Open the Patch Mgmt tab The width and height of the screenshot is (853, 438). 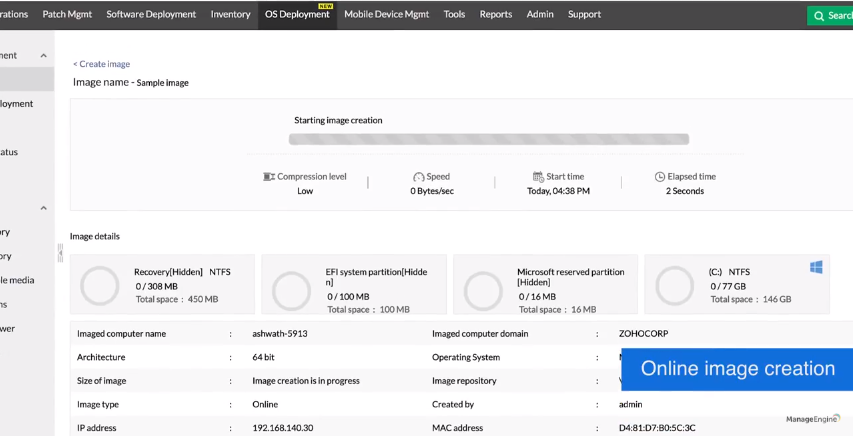pyautogui.click(x=69, y=14)
